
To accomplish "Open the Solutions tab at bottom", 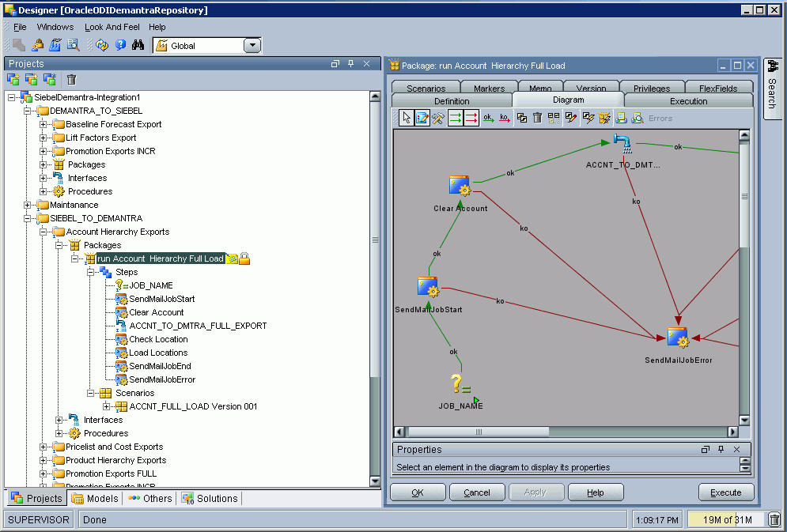I will pos(210,499).
